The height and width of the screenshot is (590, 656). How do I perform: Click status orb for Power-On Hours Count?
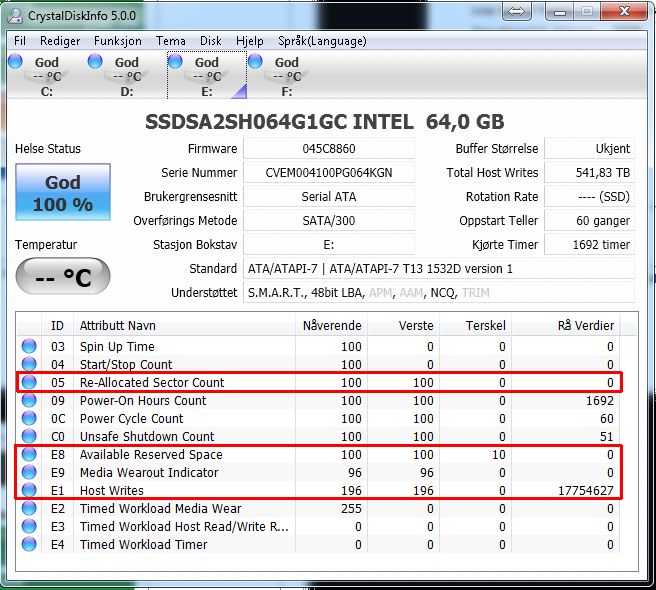[x=29, y=400]
